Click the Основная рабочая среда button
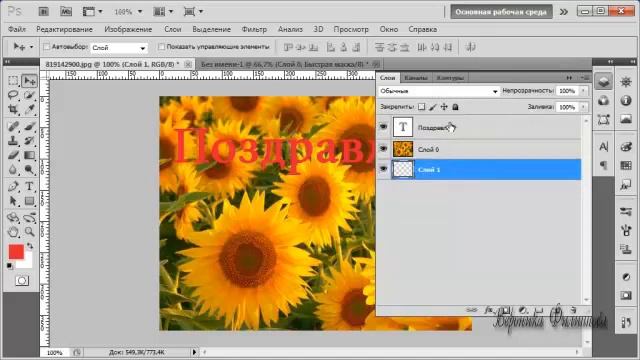Screen dimensions: 640x360 coord(501,12)
